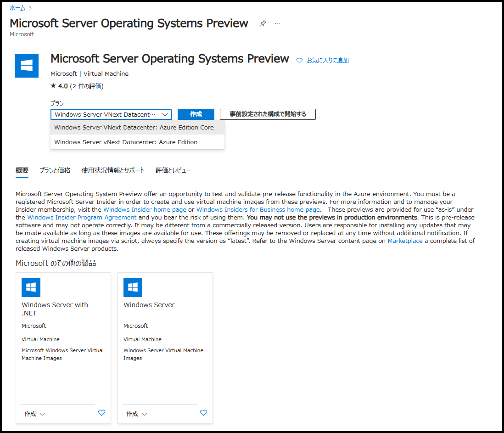Open the Marketplace link
The width and height of the screenshot is (504, 433).
[405, 241]
